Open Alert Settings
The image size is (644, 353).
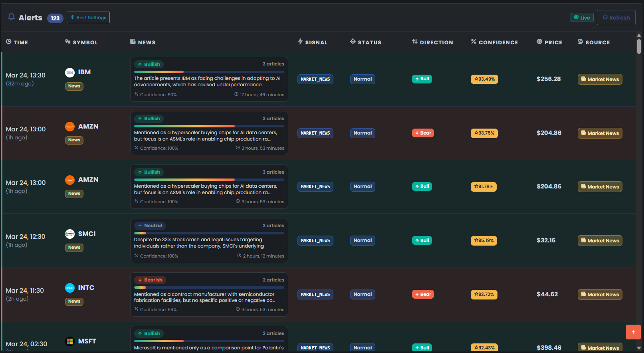88,18
